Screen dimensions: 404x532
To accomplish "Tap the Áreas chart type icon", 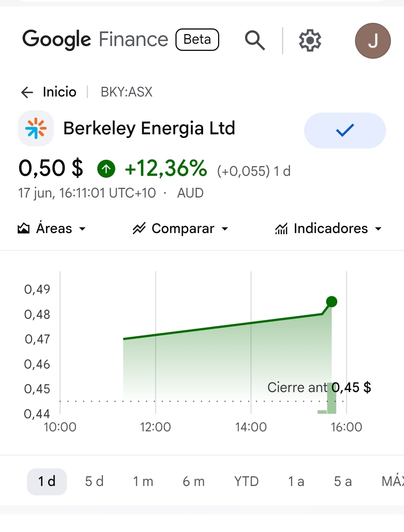I will pos(24,228).
